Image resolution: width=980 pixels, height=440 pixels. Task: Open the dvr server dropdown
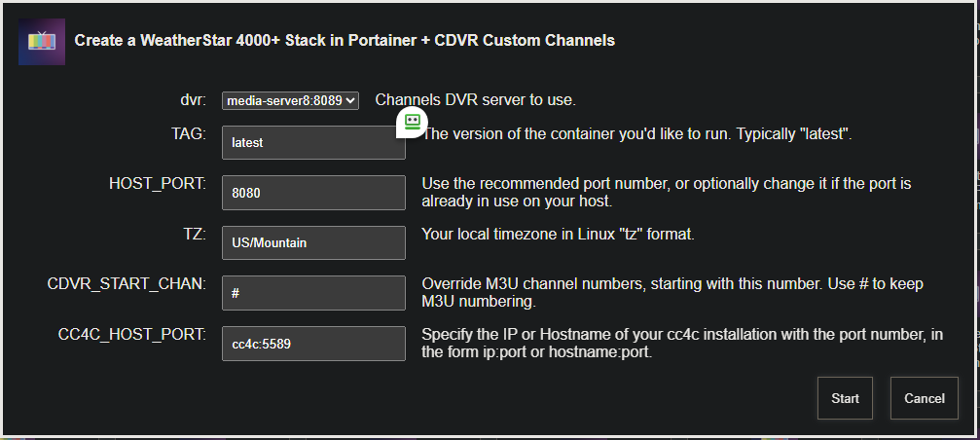(x=290, y=99)
